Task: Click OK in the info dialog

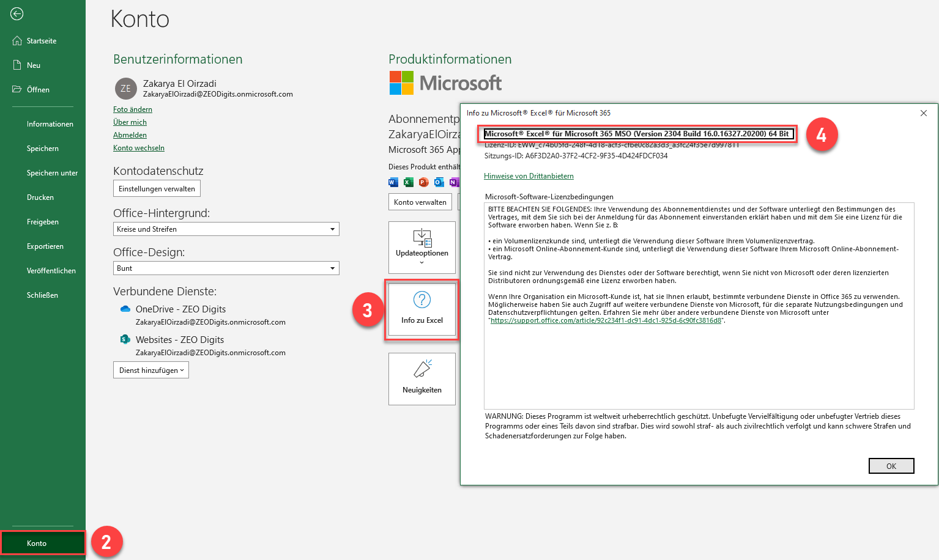Action: (891, 466)
